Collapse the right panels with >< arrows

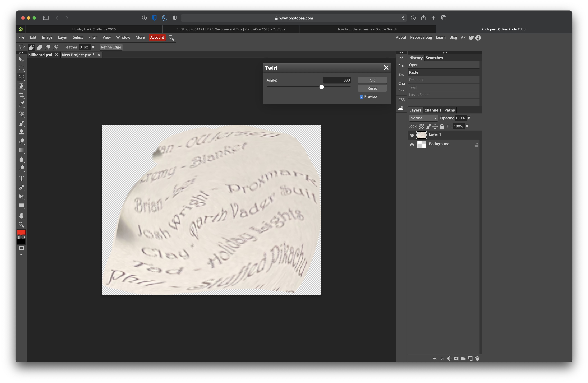[x=445, y=53]
